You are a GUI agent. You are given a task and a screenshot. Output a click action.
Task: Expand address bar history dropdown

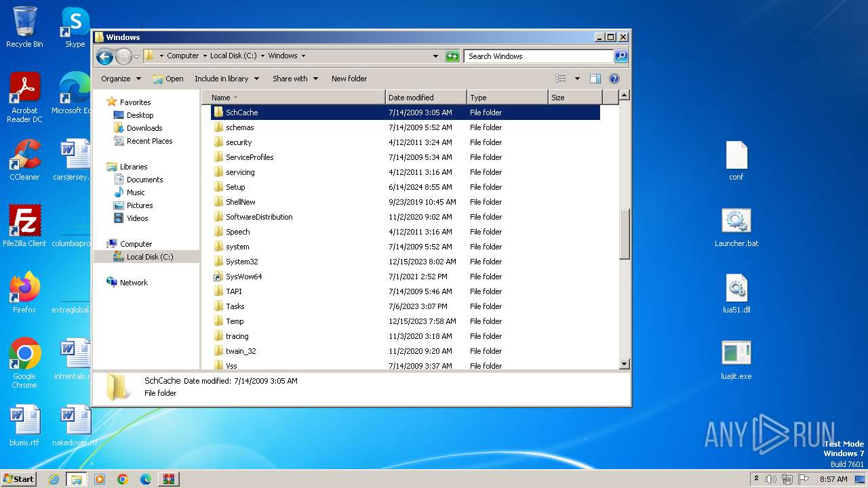[x=435, y=56]
